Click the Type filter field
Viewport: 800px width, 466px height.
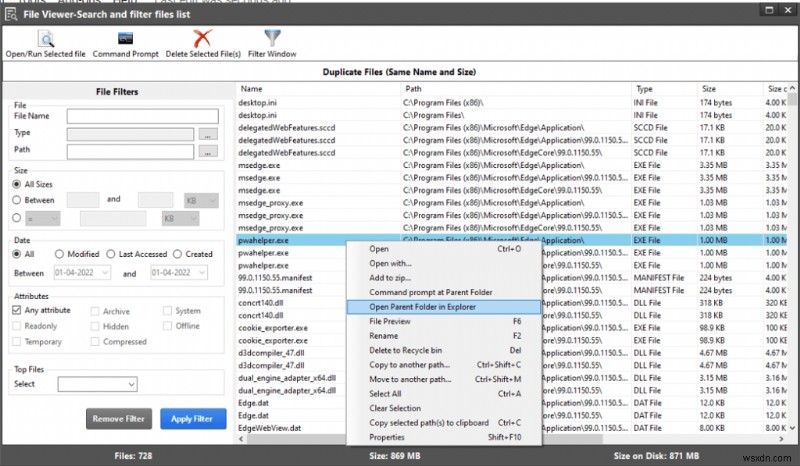pyautogui.click(x=130, y=134)
